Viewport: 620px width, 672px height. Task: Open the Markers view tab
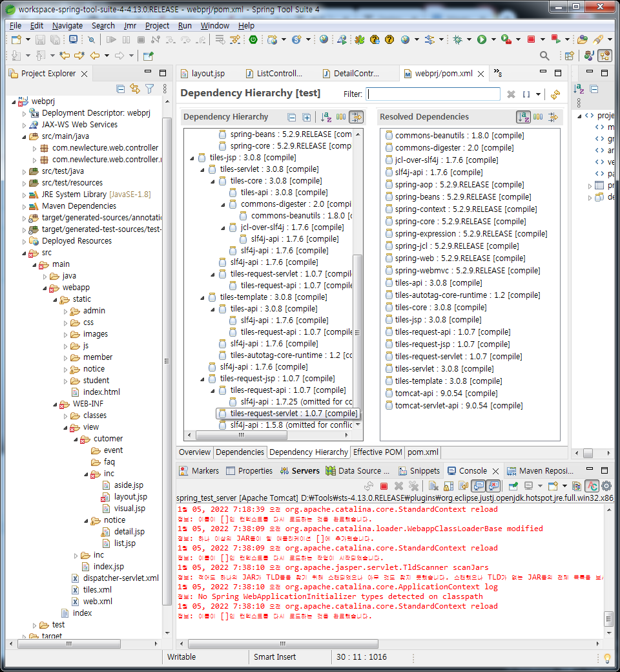(x=200, y=471)
